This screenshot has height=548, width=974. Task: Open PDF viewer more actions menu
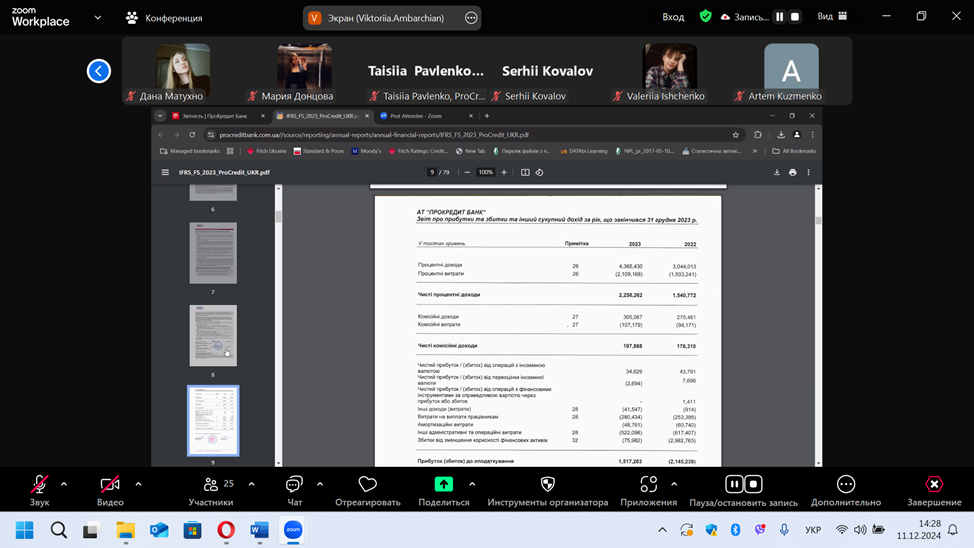tap(808, 173)
